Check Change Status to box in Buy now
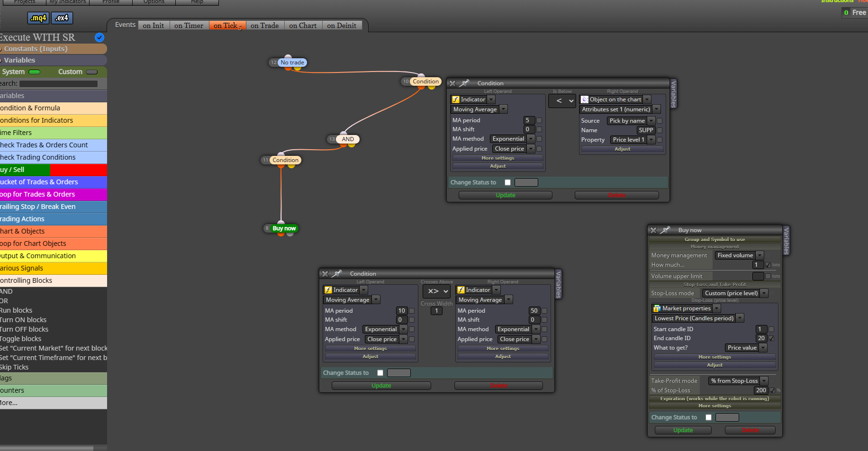 [708, 417]
